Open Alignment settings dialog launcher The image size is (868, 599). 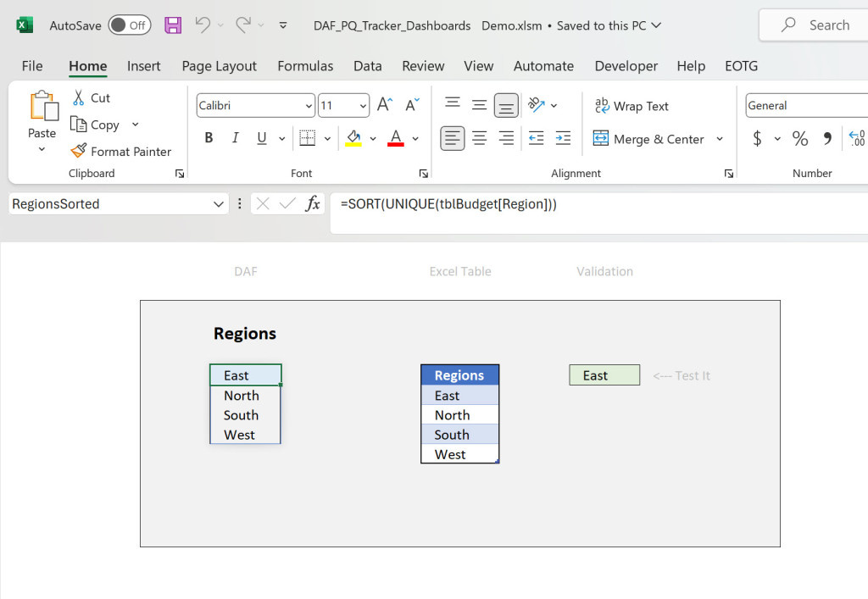coord(729,174)
